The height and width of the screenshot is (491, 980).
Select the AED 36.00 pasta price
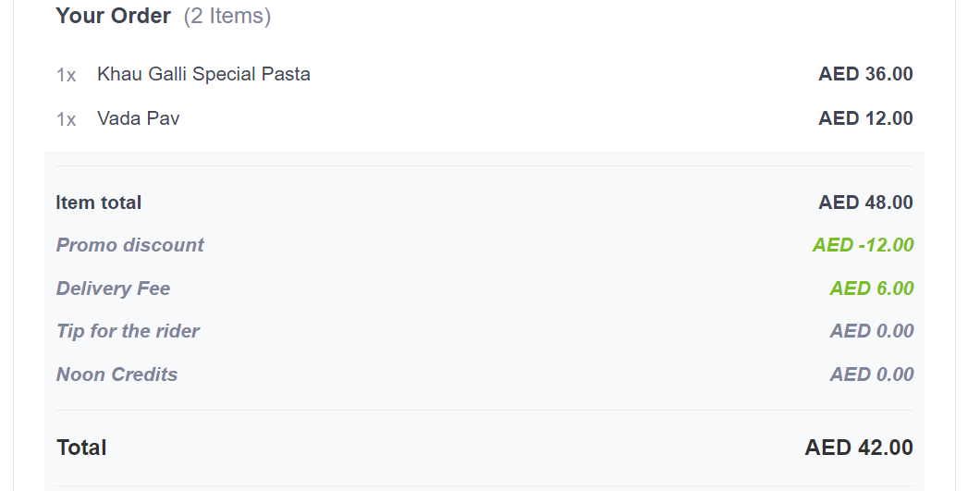coord(865,74)
